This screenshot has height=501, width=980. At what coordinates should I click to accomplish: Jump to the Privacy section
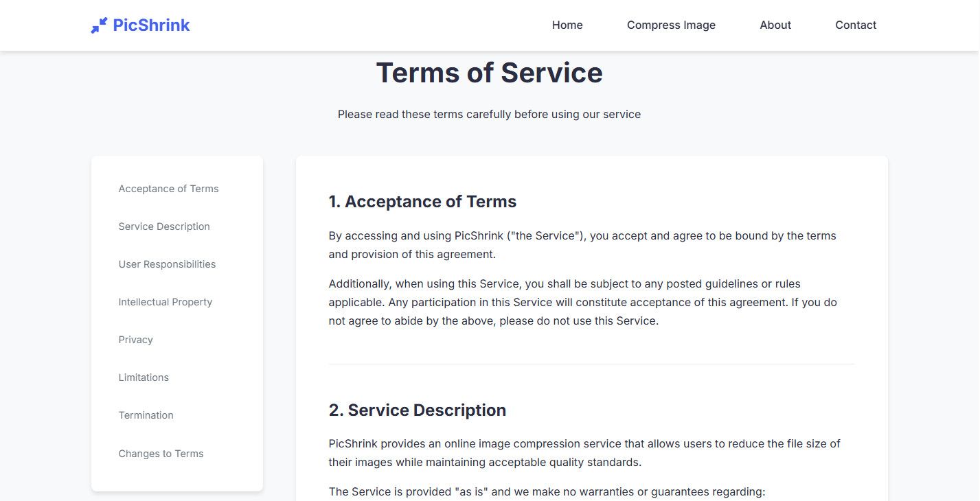(135, 340)
